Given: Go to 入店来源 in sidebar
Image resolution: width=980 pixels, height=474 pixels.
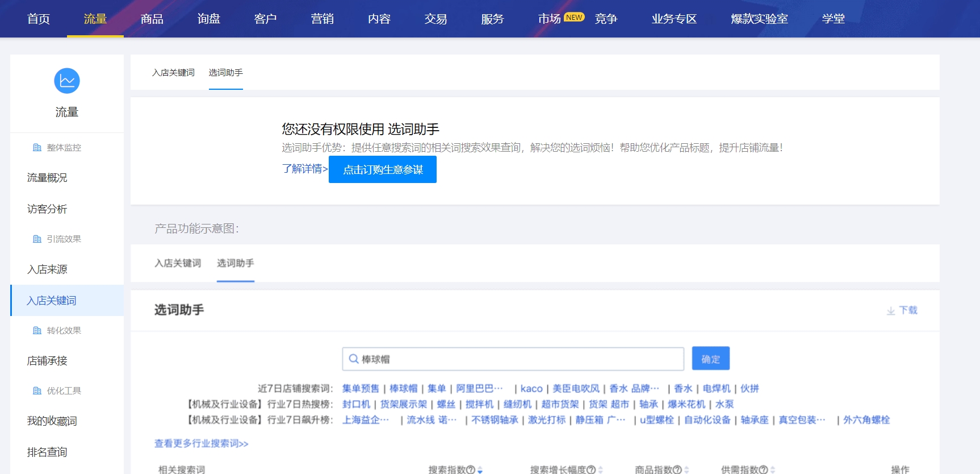Looking at the screenshot, I should (x=47, y=269).
